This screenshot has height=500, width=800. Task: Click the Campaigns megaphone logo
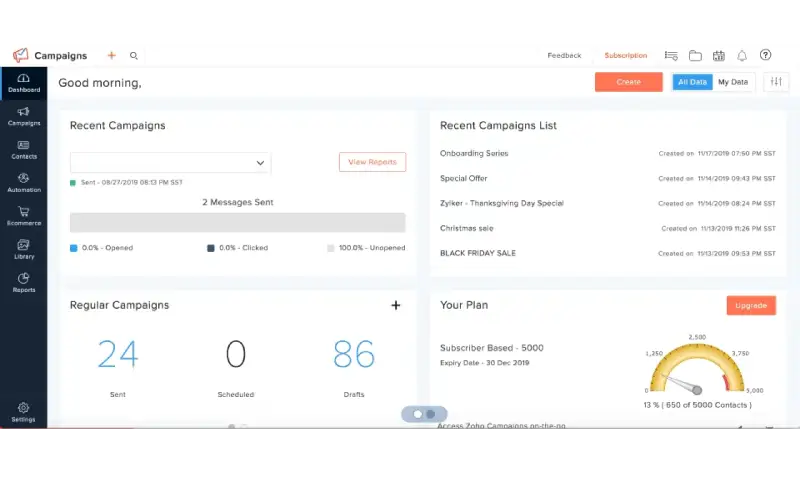tap(20, 55)
